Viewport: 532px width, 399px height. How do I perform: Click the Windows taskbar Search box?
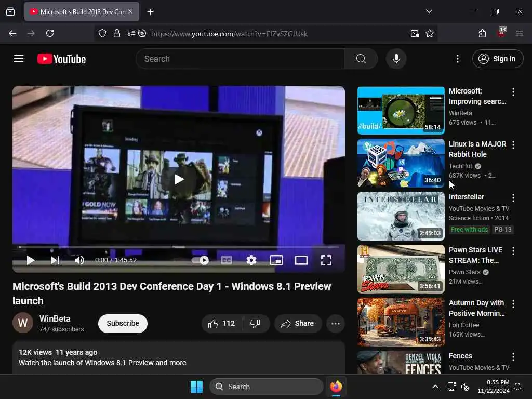coord(267,387)
